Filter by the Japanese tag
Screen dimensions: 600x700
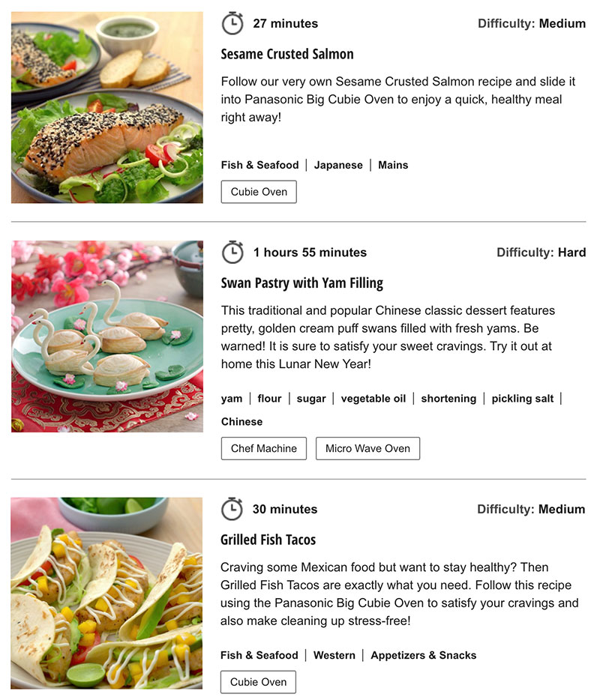(338, 165)
